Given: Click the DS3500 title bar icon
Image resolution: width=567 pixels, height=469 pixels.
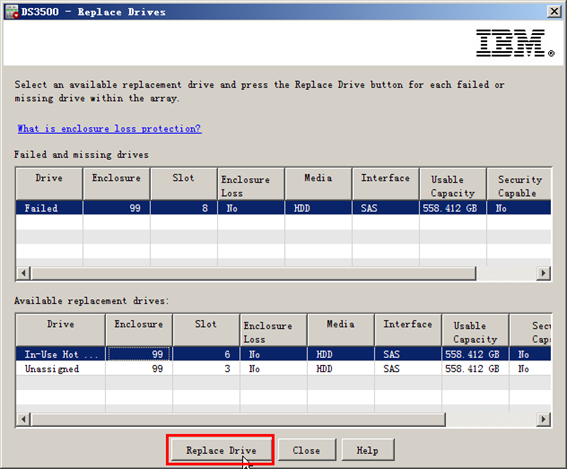Looking at the screenshot, I should click(12, 12).
